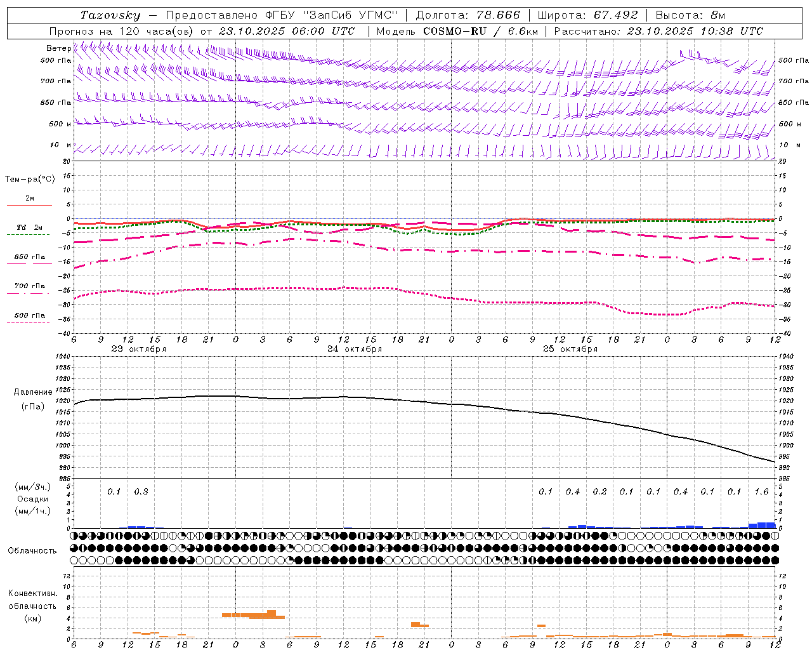This screenshot has width=812, height=650.
Task: Click the "Тем-ра(°C)" temperature panel label
Action: point(30,180)
